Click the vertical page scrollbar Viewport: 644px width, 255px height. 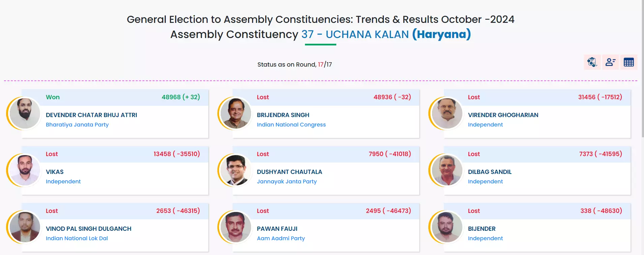click(643, 67)
